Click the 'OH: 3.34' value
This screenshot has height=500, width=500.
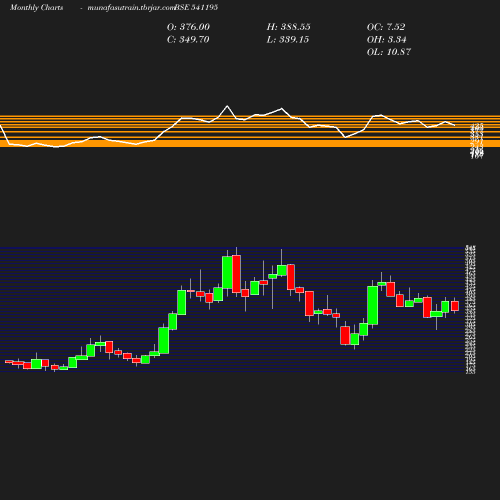coord(387,40)
